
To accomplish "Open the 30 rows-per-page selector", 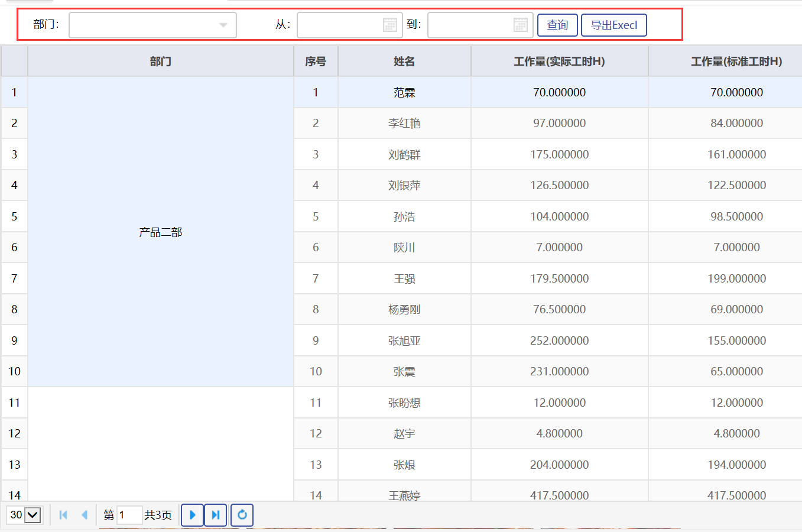I will coord(24,515).
